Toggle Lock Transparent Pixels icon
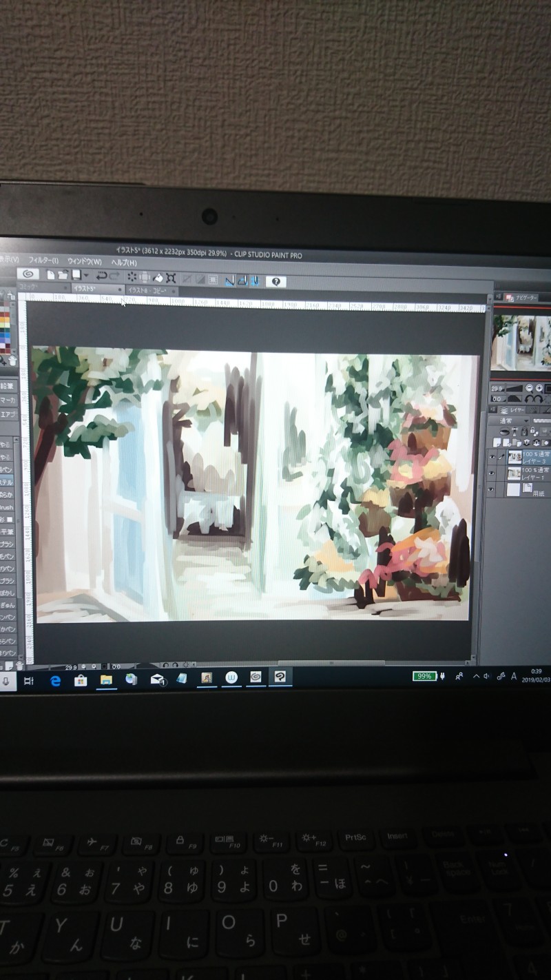This screenshot has width=551, height=980. [x=534, y=431]
